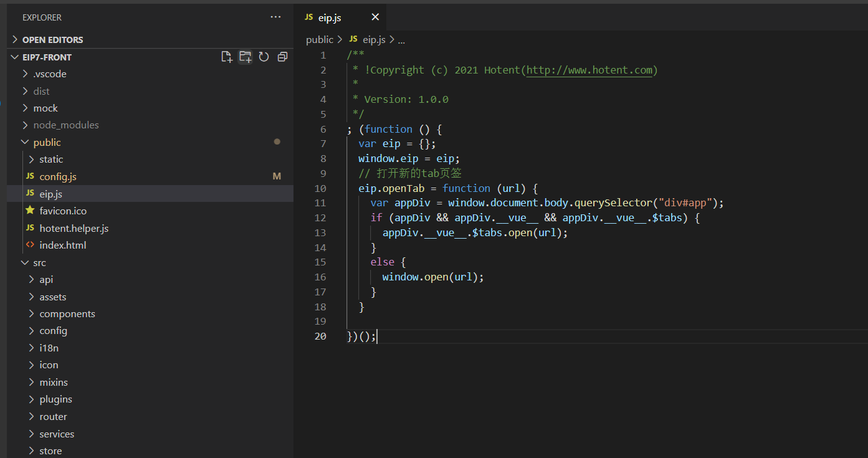
Task: Open favicon.ico with star icon
Action: click(x=63, y=211)
